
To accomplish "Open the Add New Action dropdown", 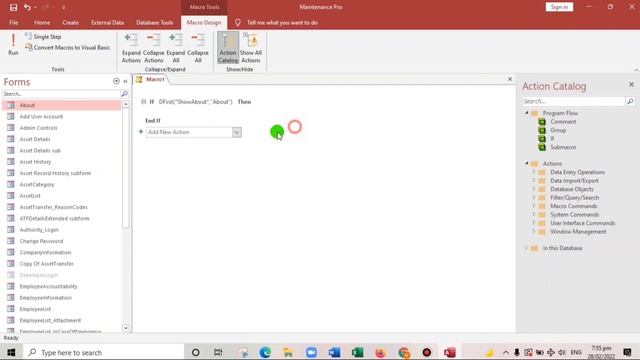I will point(237,132).
